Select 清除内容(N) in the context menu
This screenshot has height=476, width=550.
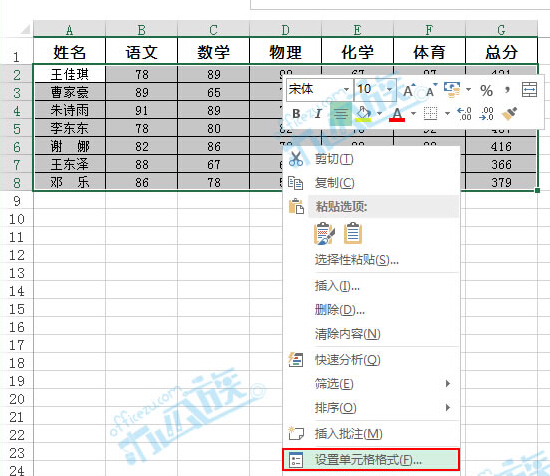[x=347, y=334]
